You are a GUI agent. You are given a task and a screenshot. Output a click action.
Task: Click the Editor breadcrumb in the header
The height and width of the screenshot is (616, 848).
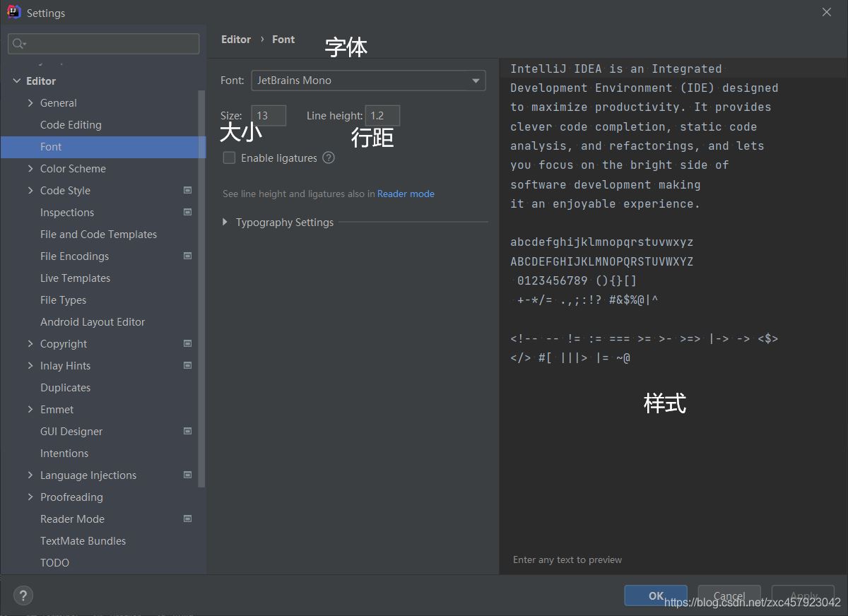click(x=236, y=40)
